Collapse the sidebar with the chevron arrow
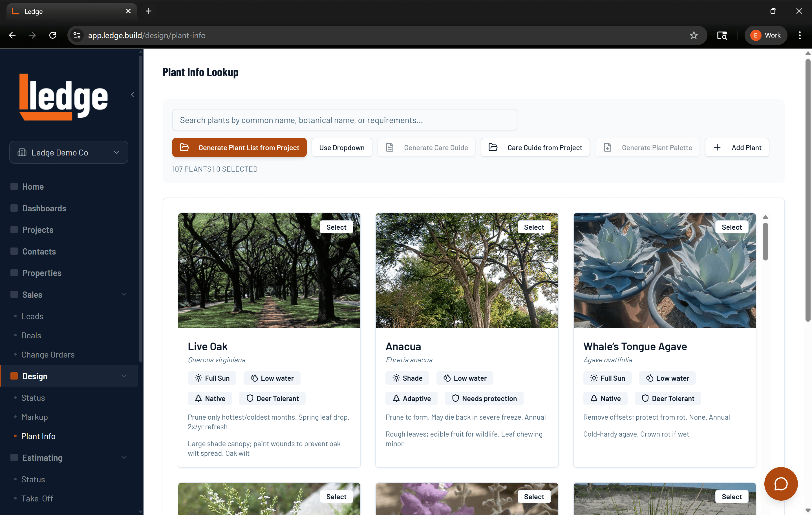The image size is (812, 515). tap(133, 95)
